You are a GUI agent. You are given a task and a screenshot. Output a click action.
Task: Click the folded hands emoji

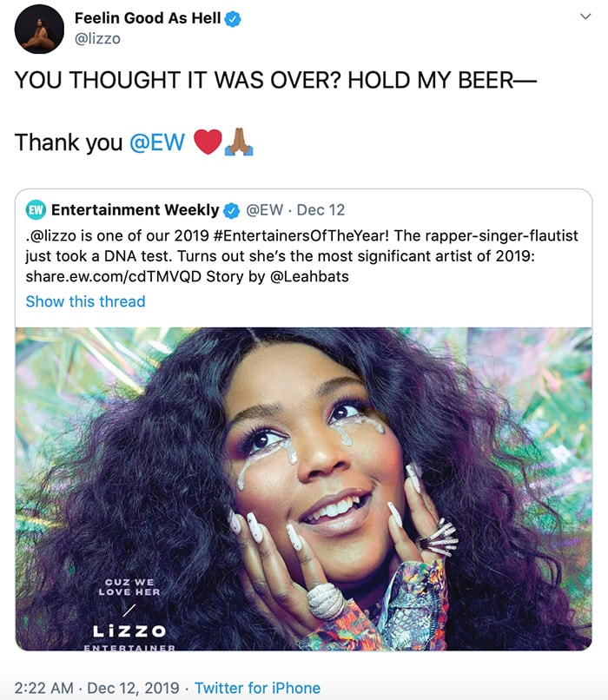click(x=238, y=142)
